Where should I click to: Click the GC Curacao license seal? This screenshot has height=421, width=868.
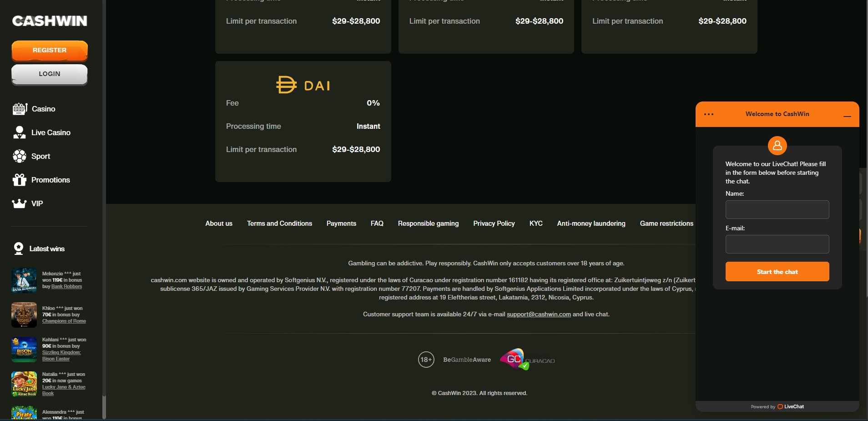point(527,360)
